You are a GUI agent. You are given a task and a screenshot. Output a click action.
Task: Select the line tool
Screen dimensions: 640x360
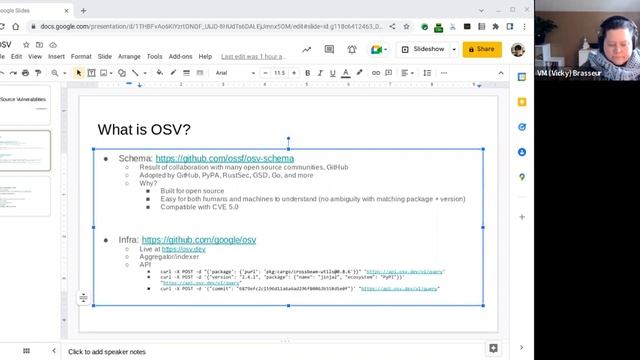pyautogui.click(x=135, y=73)
